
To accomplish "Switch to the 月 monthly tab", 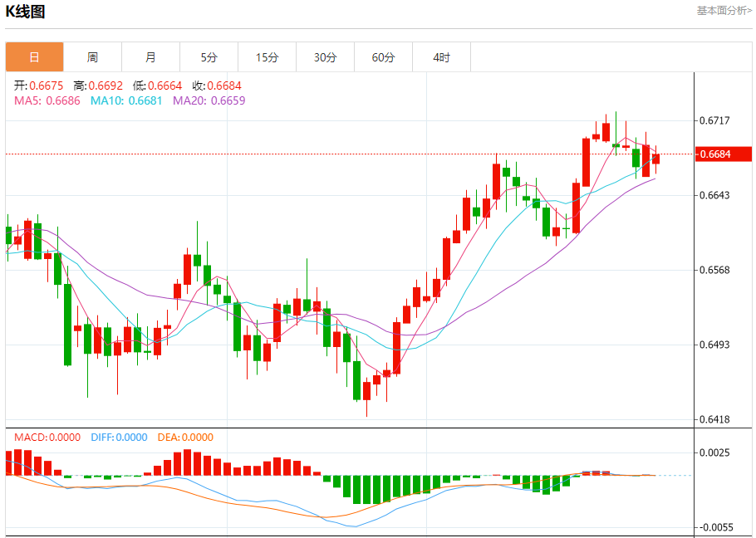I will (x=150, y=57).
